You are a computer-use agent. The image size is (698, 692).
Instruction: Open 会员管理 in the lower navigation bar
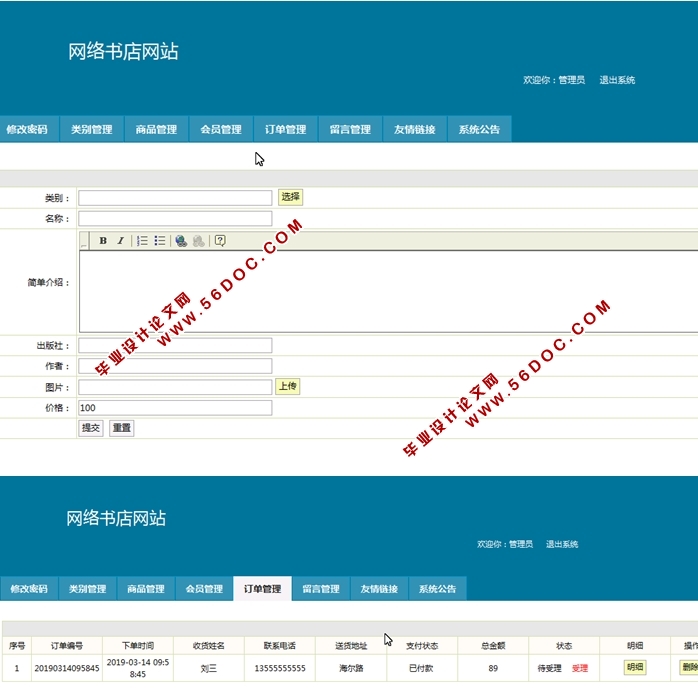pos(204,589)
